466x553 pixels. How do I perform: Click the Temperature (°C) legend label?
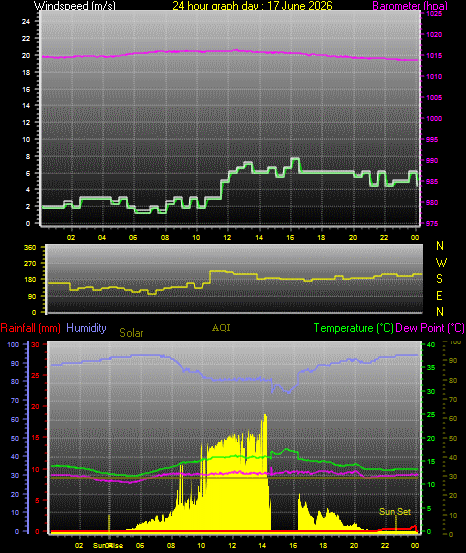353,328
